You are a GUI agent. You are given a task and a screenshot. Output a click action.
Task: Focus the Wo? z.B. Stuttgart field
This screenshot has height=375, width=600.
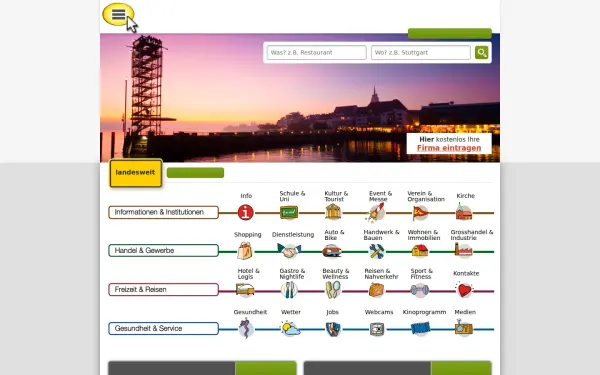coord(421,52)
